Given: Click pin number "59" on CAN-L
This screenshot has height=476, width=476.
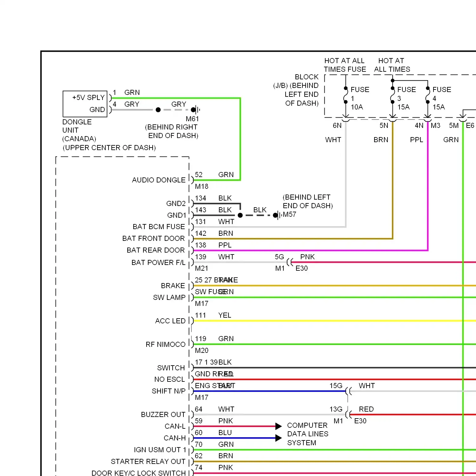Looking at the screenshot, I should click(199, 421).
